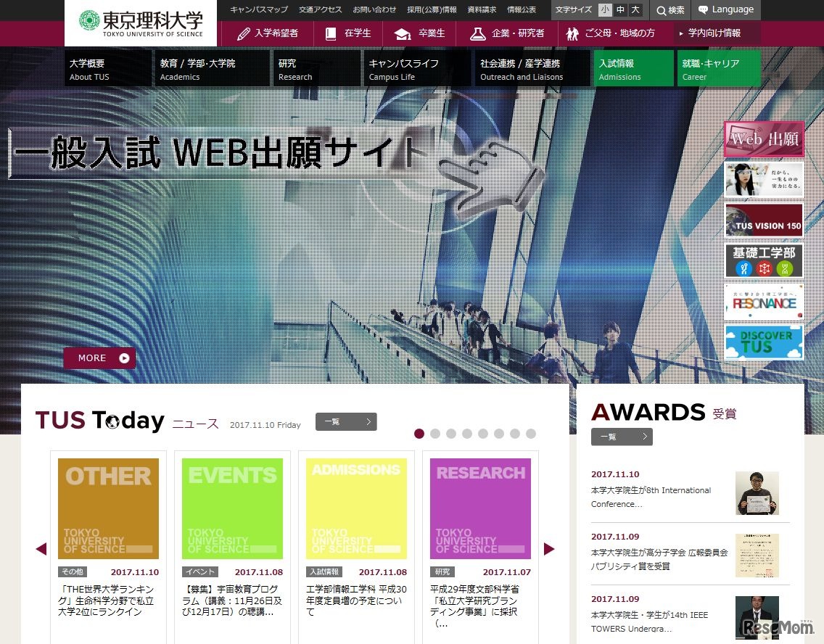
Task: Open the Web出願 side banner
Action: [764, 139]
